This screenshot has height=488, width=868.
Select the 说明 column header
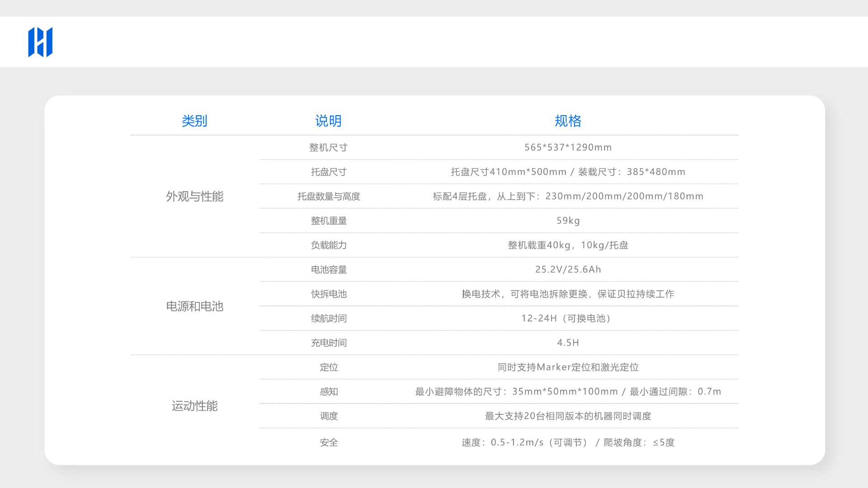click(x=328, y=121)
